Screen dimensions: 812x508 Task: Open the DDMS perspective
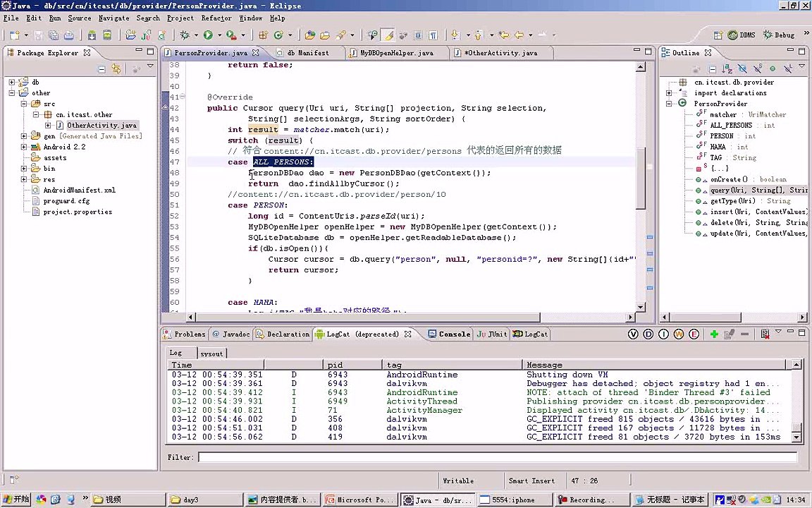(742, 35)
